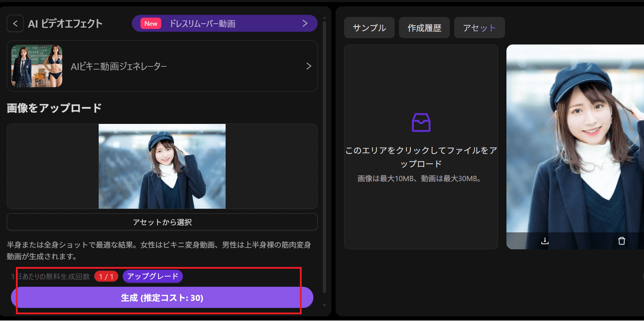This screenshot has width=644, height=321.
Task: Click the AIビキニ sample image thumbnail
Action: click(x=36, y=66)
